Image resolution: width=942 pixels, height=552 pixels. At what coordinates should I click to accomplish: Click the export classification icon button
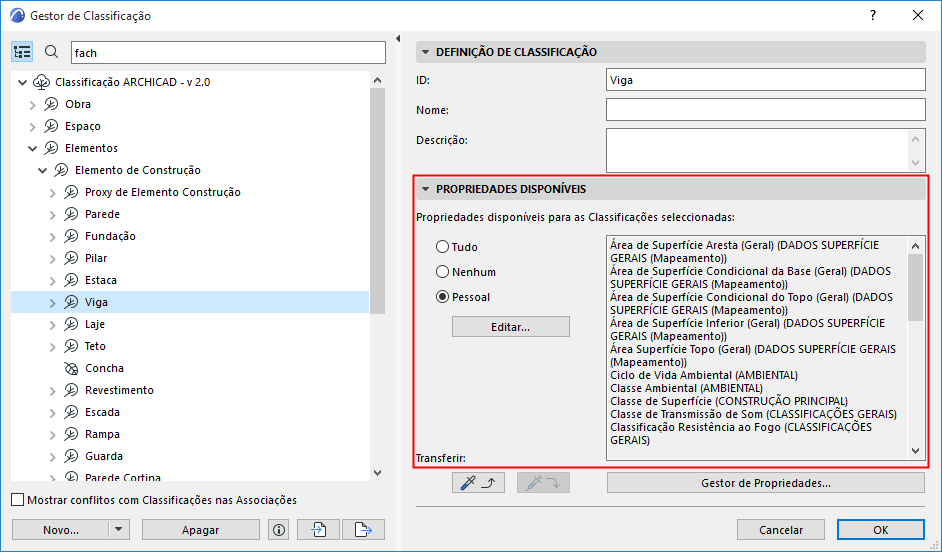(363, 530)
